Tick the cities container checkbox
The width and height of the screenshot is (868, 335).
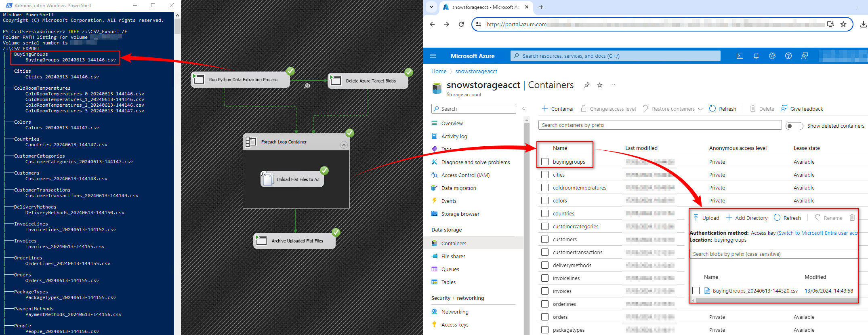coord(545,175)
